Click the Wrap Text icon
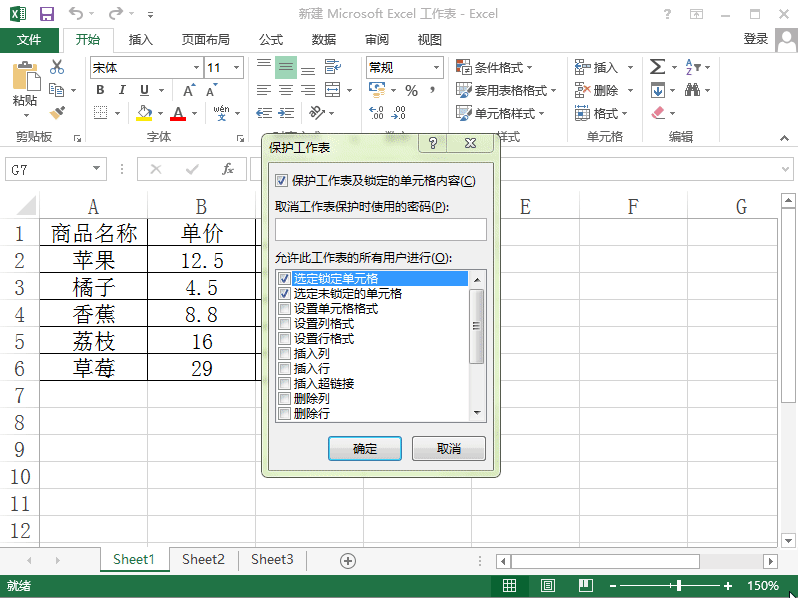The image size is (798, 598). pyautogui.click(x=332, y=67)
